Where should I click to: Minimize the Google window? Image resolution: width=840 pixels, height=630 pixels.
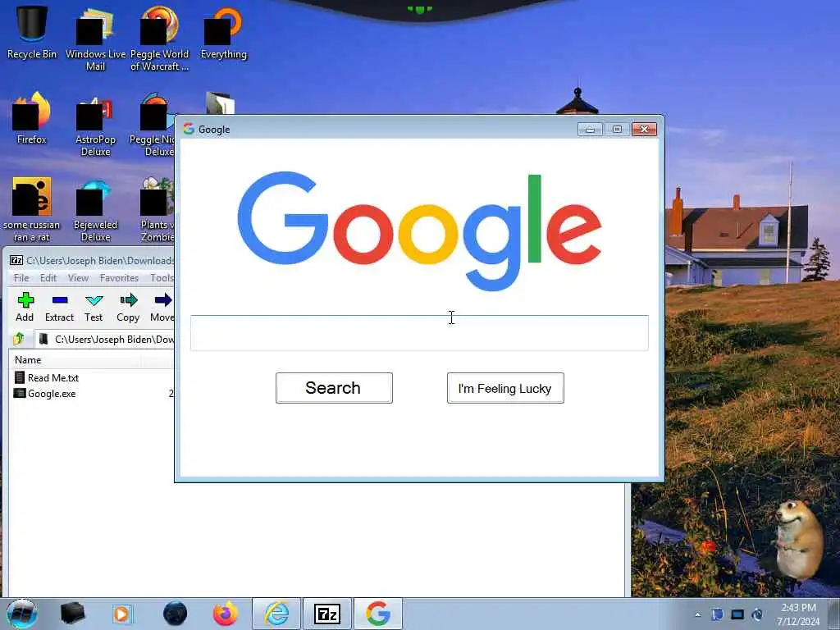coord(590,129)
